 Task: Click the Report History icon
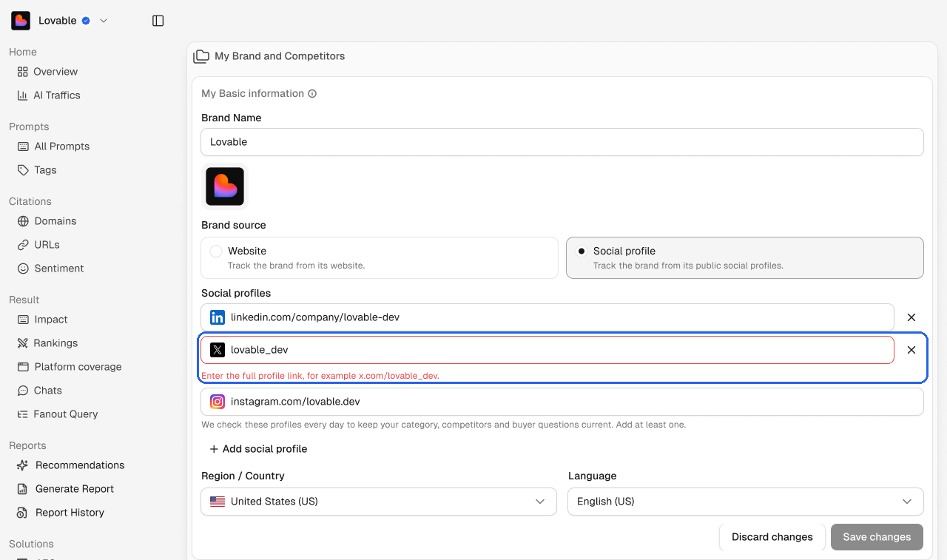[x=23, y=513]
